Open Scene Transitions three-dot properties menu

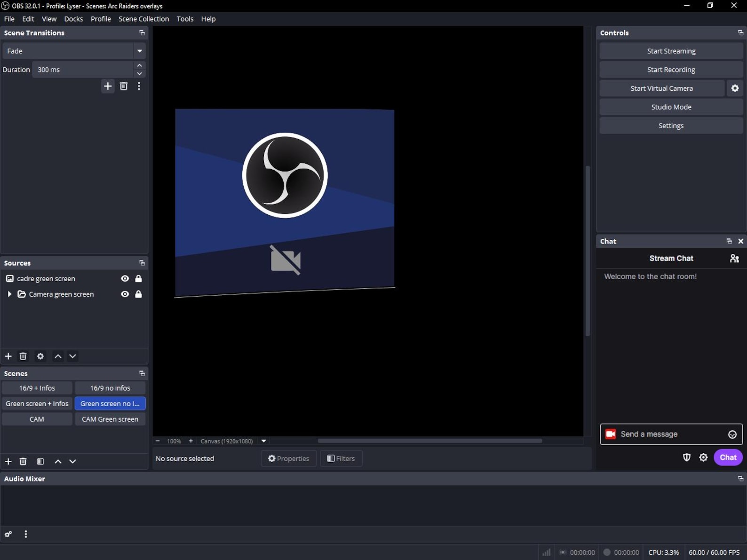click(139, 86)
